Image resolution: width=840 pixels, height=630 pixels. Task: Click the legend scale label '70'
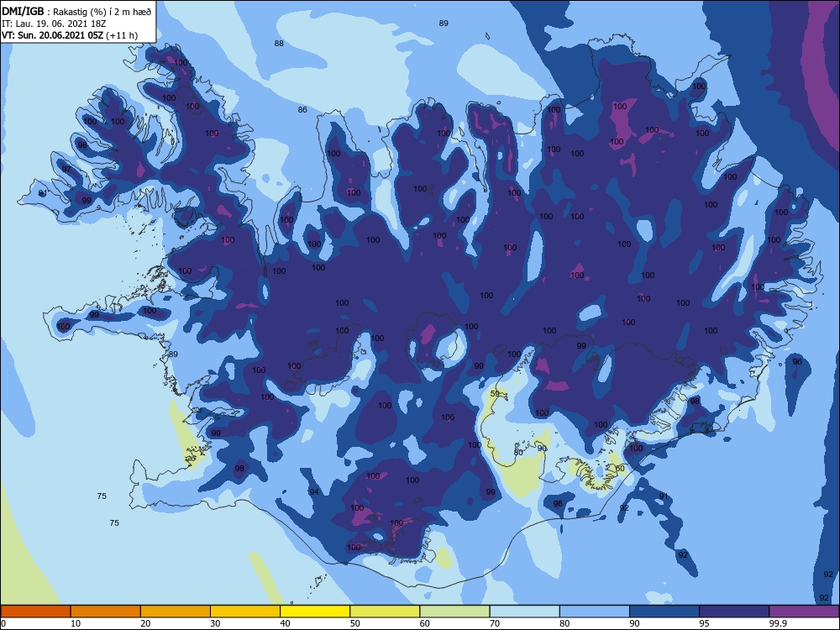click(495, 623)
